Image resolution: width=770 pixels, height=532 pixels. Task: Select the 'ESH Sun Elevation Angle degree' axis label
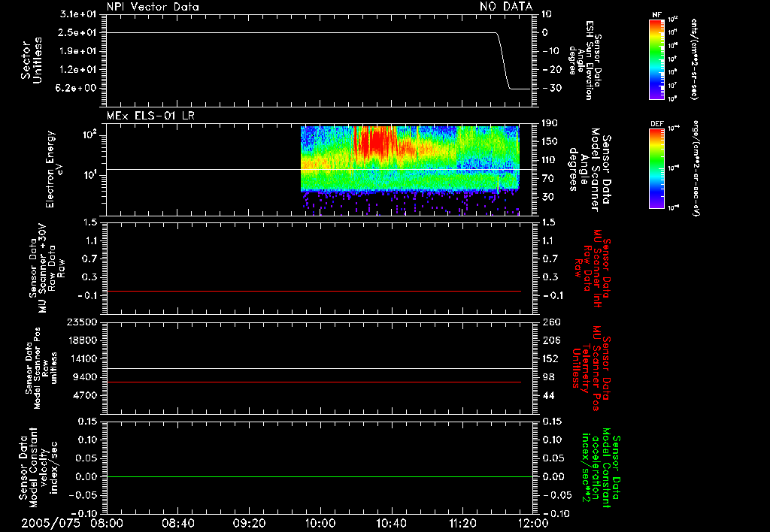585,60
